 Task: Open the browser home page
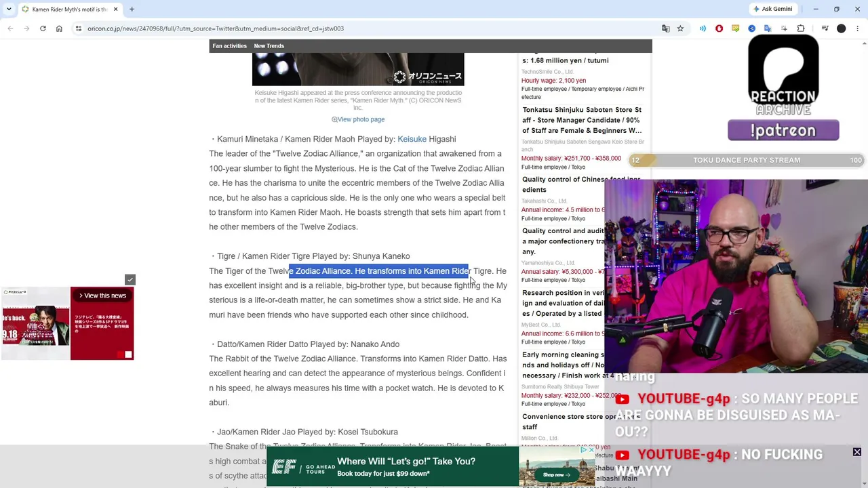(59, 28)
